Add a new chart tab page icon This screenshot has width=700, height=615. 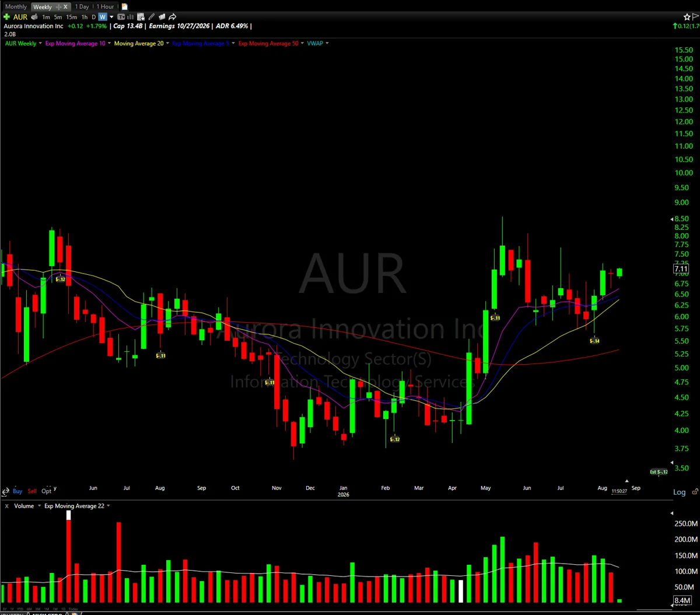(x=124, y=7)
